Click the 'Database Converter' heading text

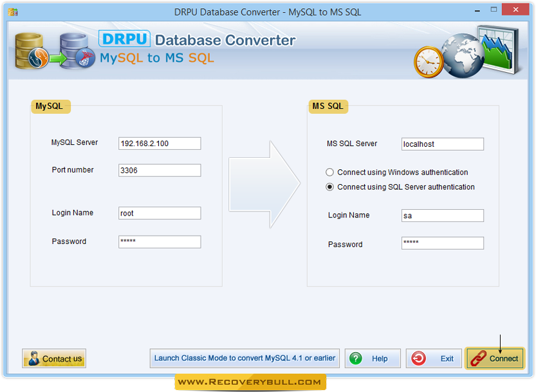point(225,40)
